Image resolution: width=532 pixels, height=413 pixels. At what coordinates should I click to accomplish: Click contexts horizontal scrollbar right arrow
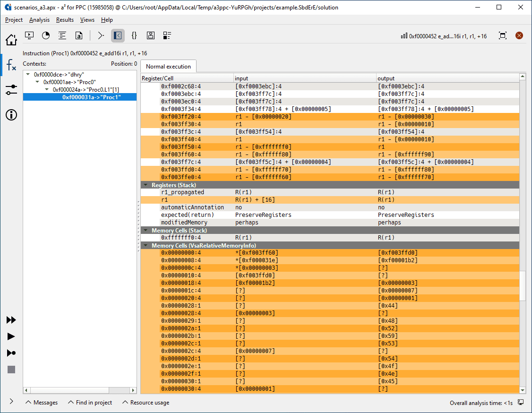(133, 390)
